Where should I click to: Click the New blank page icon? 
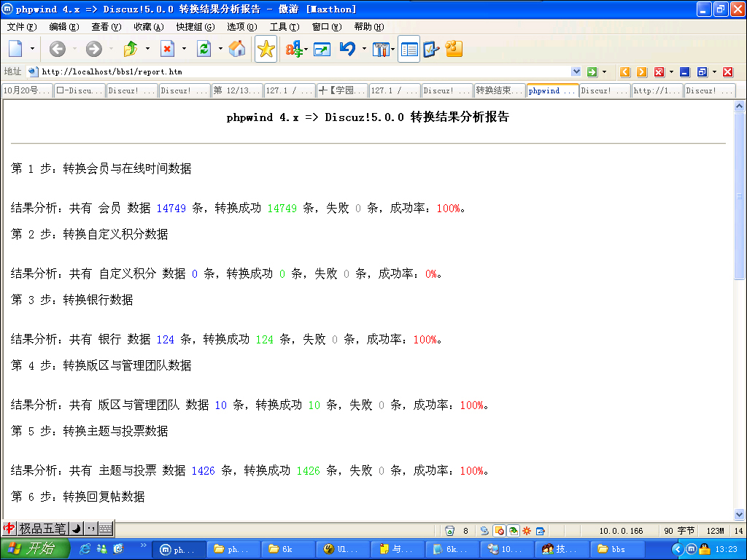16,49
